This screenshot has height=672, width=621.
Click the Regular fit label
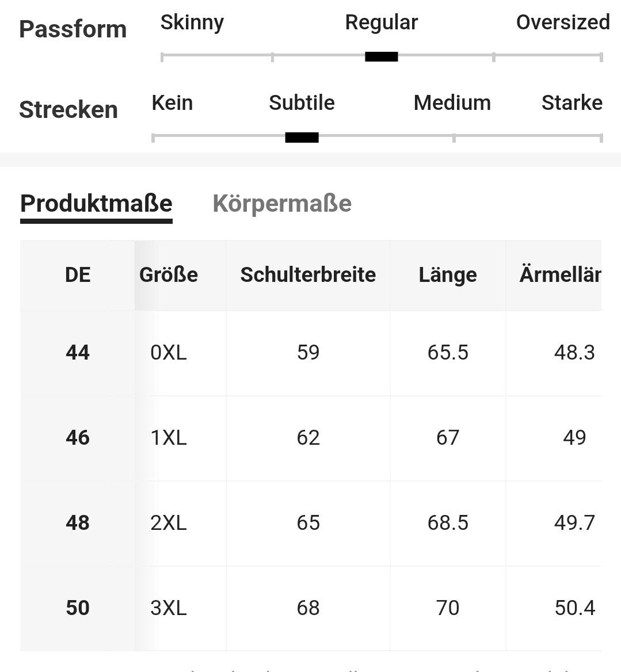tap(381, 22)
